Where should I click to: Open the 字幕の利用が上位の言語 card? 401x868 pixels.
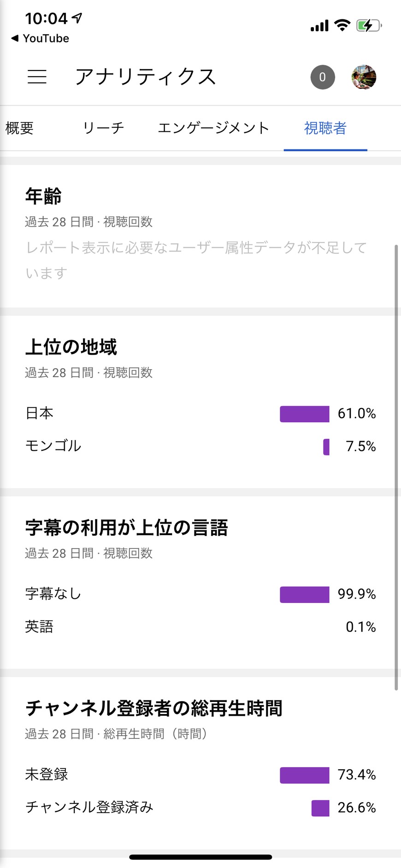click(x=200, y=583)
